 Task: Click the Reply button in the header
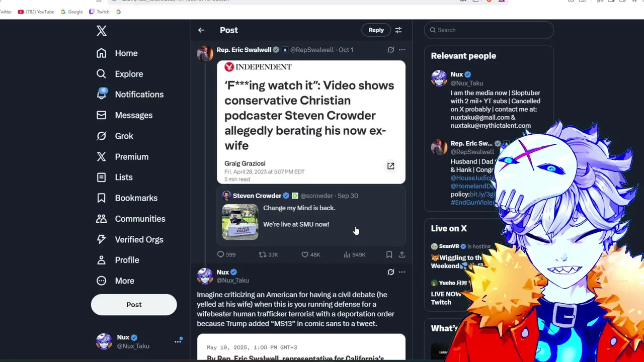pyautogui.click(x=376, y=30)
